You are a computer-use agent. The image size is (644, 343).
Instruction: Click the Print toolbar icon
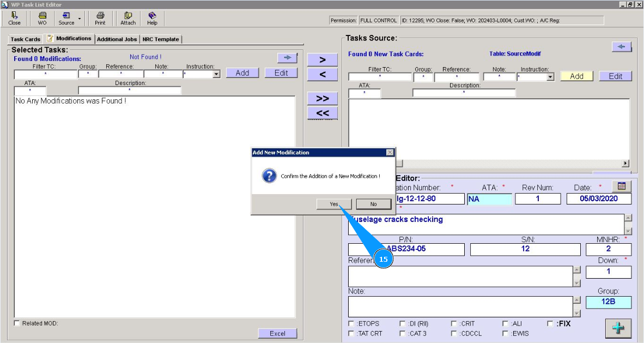click(100, 19)
